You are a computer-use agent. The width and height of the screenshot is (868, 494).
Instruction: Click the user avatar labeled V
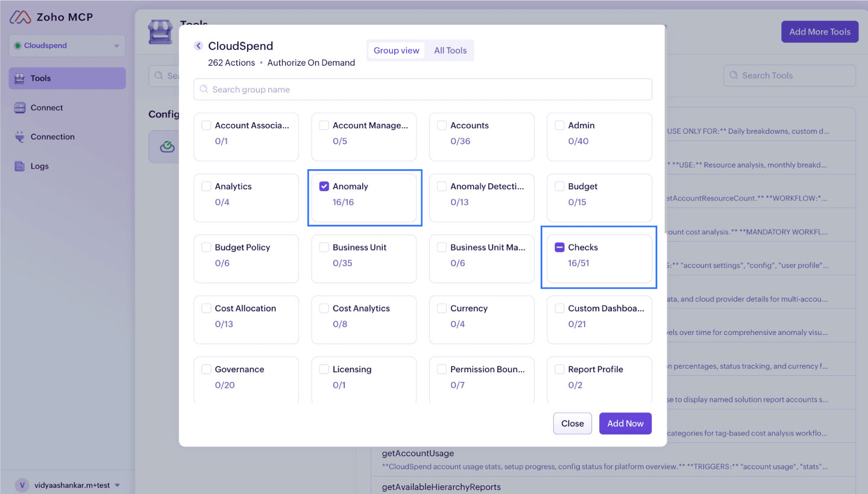click(22, 485)
